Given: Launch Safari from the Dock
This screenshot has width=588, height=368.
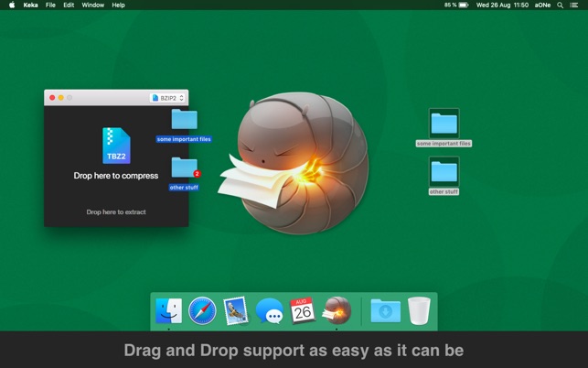Looking at the screenshot, I should click(x=202, y=311).
